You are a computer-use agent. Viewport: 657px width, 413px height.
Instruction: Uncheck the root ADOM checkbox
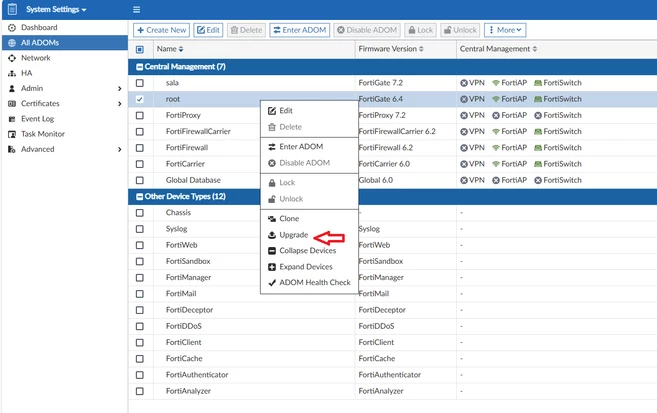click(x=140, y=99)
